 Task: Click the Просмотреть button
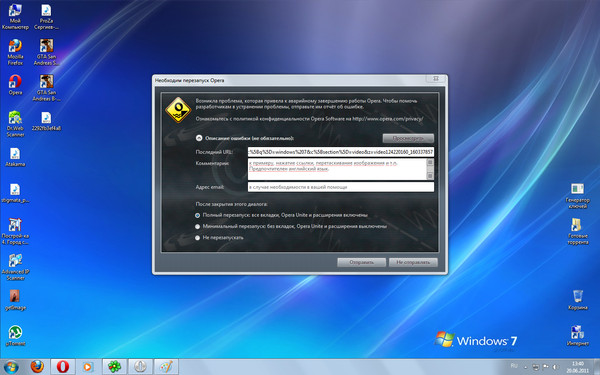pyautogui.click(x=408, y=138)
